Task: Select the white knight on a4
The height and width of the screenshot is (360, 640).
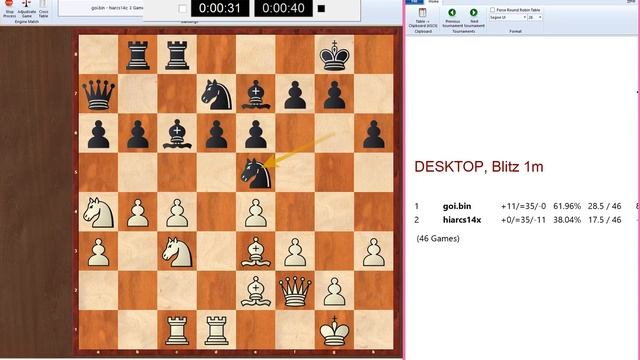Action: tap(98, 212)
